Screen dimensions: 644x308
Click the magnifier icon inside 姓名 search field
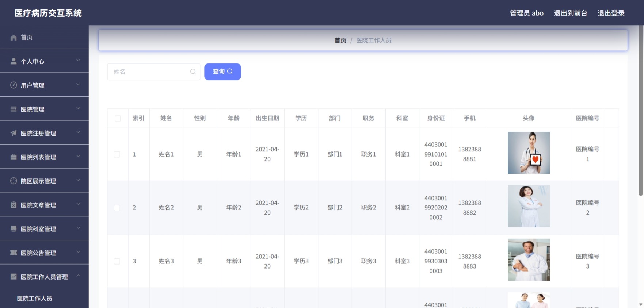tap(193, 72)
